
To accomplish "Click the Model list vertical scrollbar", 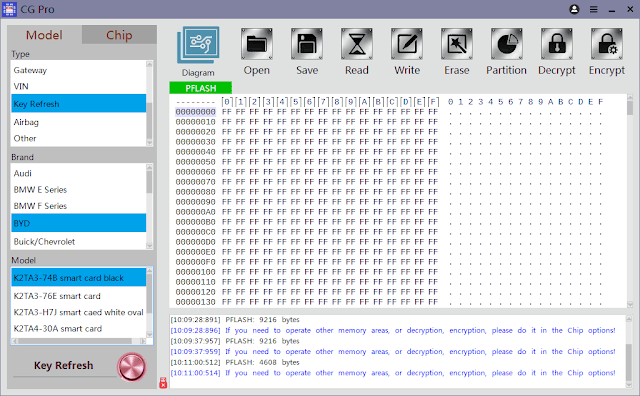I will (149, 303).
